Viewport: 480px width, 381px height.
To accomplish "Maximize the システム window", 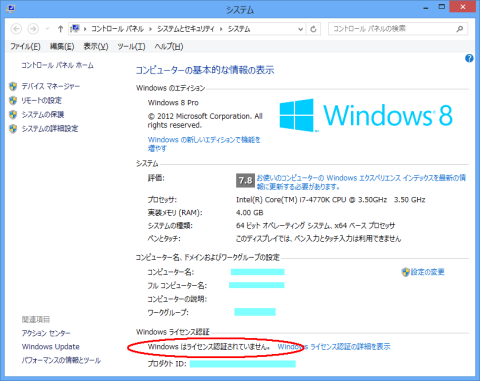I will click(442, 7).
